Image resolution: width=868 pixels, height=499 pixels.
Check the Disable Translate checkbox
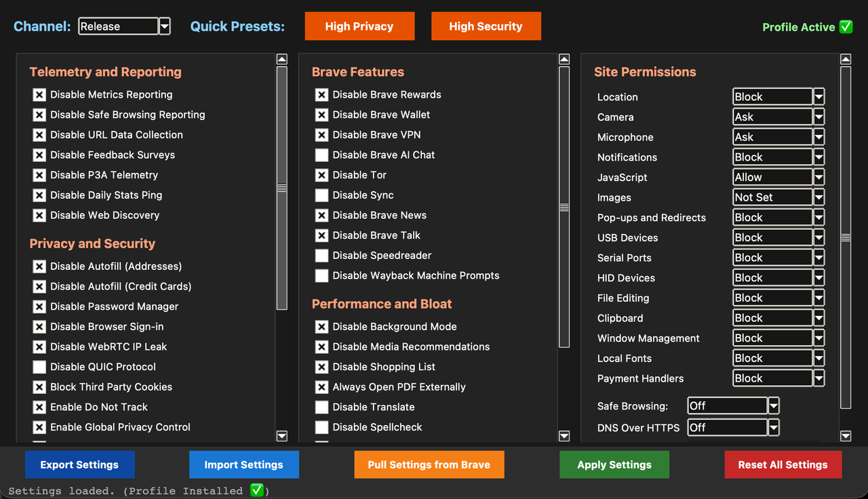[321, 407]
